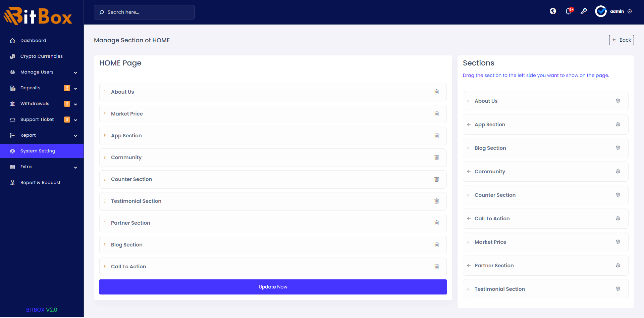Open the gear settings icon on Counter Section
644x318 pixels.
point(618,195)
